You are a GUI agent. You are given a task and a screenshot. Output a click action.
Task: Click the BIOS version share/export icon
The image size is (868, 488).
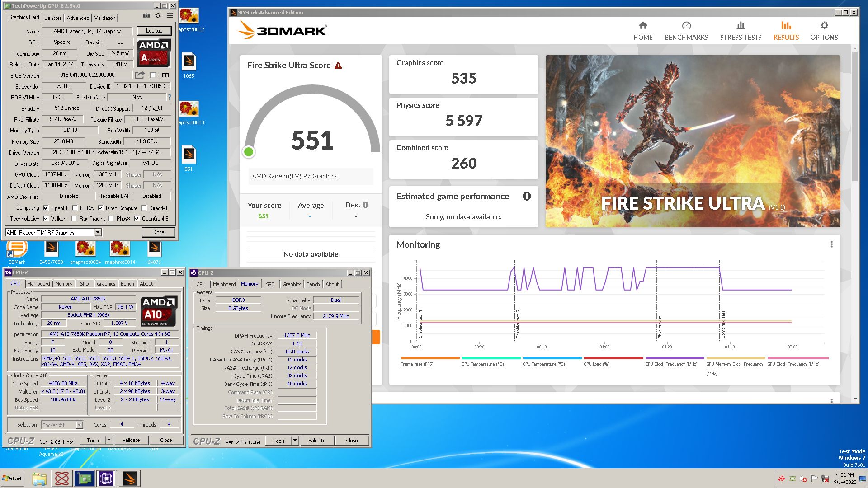tap(140, 75)
